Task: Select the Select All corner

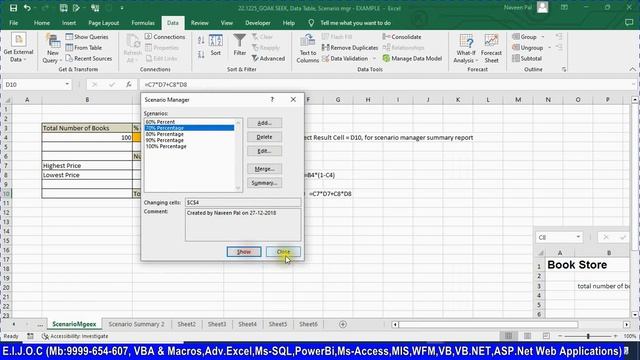Action: 7,100
